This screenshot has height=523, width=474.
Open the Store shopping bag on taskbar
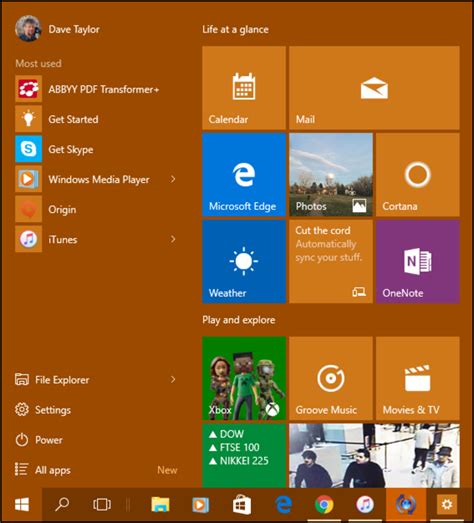pyautogui.click(x=242, y=505)
